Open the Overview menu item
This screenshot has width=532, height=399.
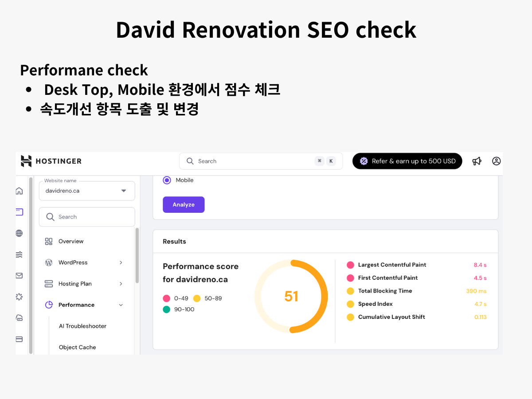coord(71,241)
